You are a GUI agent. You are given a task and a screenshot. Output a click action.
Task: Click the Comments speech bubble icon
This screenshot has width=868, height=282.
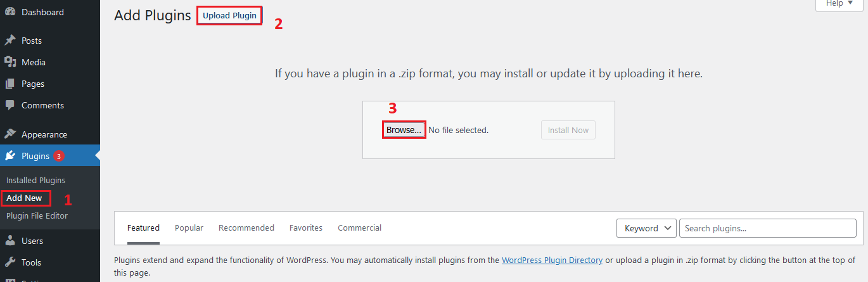(10, 105)
